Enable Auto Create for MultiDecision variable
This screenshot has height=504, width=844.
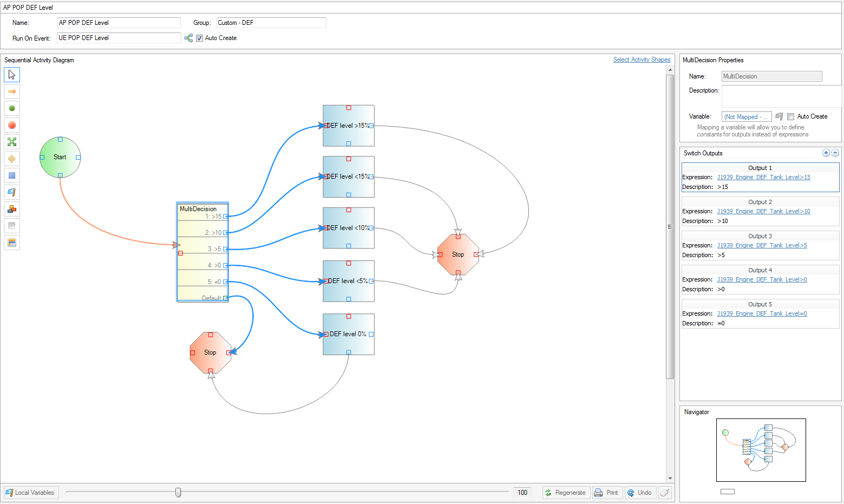790,116
